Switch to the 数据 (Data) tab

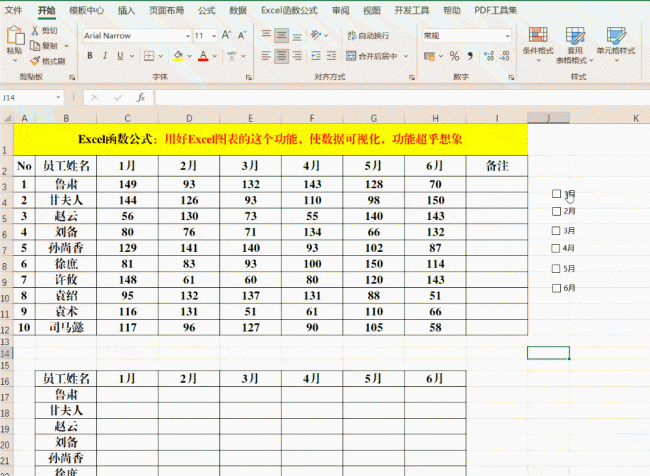(238, 10)
